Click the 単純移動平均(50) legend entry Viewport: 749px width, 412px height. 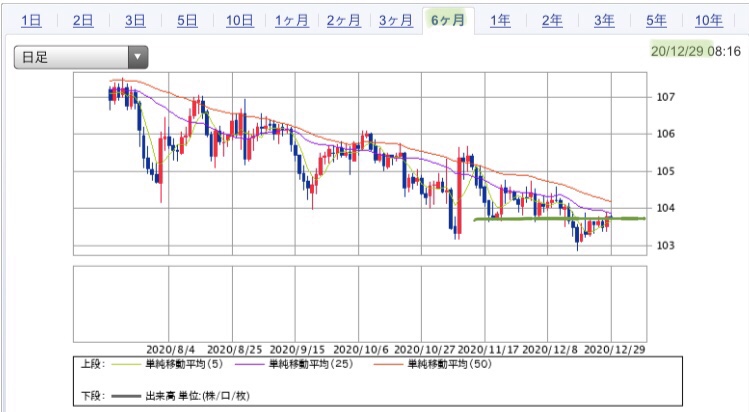tap(432, 364)
